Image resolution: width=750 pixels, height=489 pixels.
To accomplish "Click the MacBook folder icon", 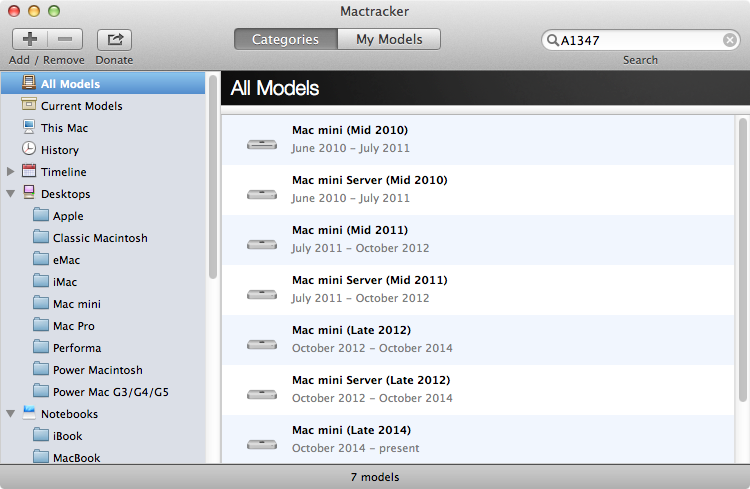I will (x=41, y=457).
